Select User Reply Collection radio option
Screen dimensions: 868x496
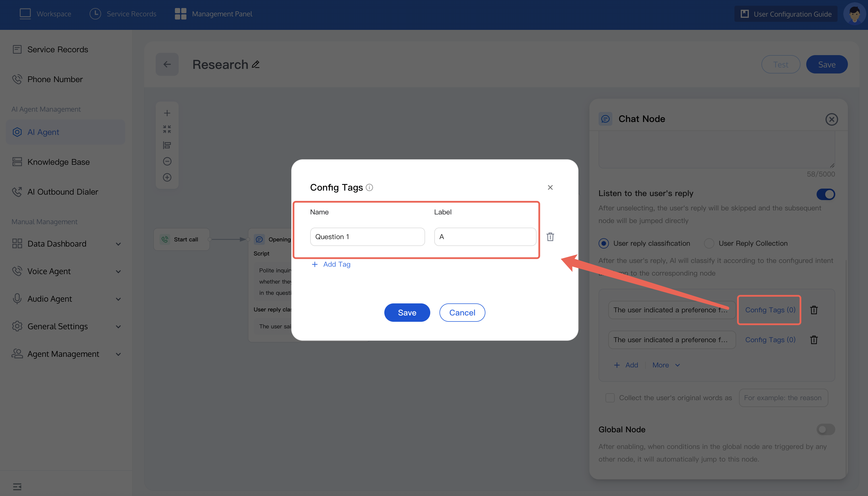coord(709,243)
